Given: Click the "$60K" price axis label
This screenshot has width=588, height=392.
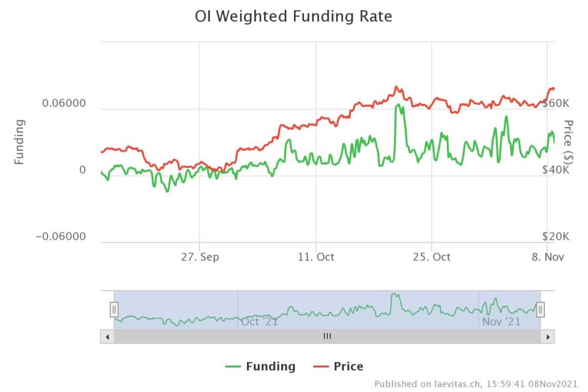Looking at the screenshot, I should click(x=555, y=104).
